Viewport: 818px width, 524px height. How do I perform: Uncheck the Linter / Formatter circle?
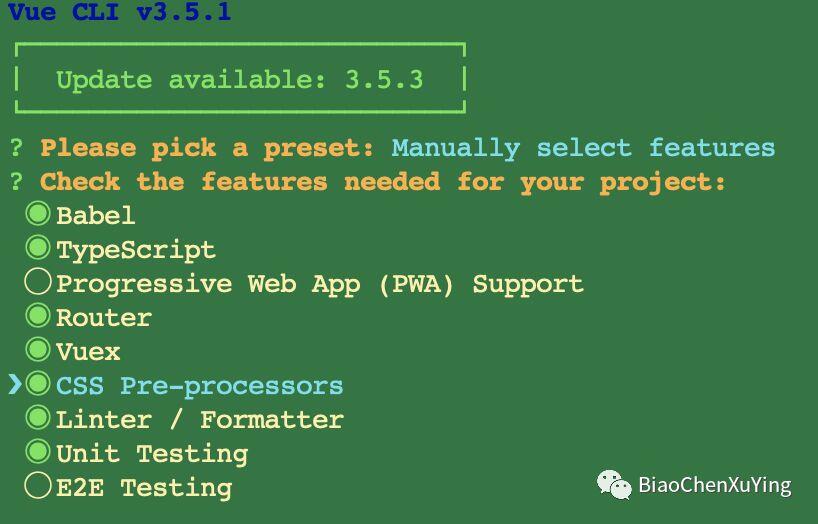tap(38, 418)
